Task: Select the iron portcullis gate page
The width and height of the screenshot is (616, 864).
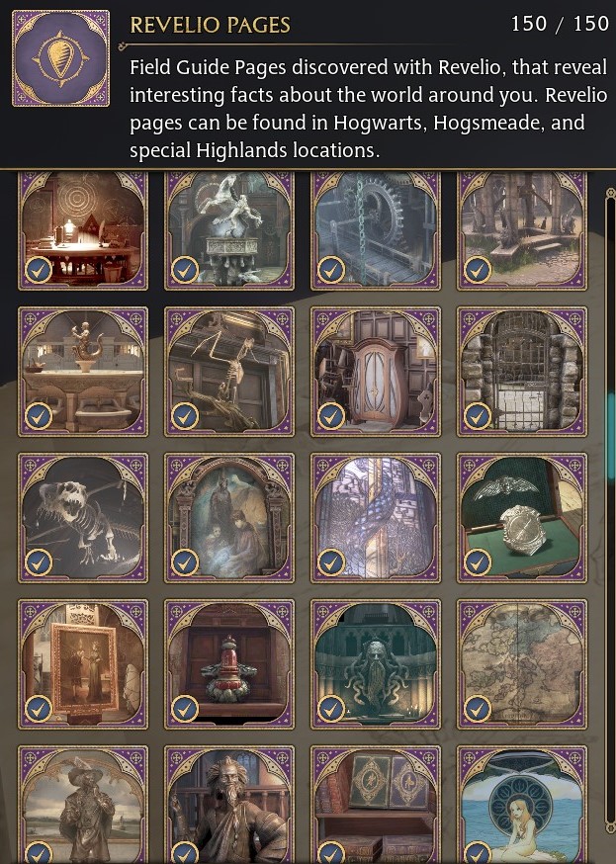Action: 522,372
